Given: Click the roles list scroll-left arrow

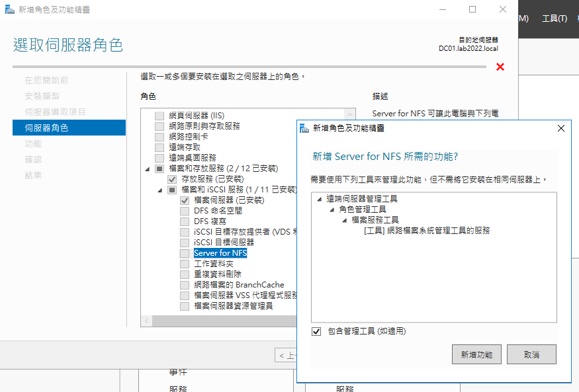Looking at the screenshot, I should (x=147, y=321).
